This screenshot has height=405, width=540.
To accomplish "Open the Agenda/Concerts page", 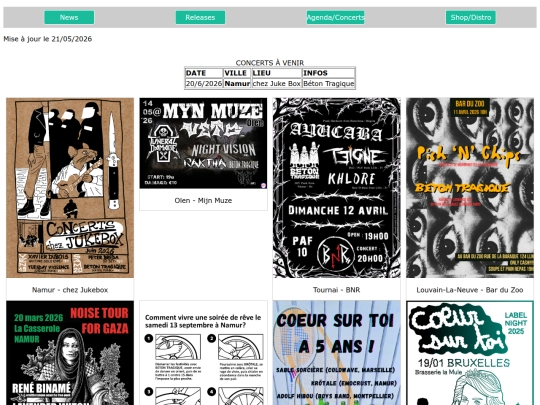I will pyautogui.click(x=335, y=17).
